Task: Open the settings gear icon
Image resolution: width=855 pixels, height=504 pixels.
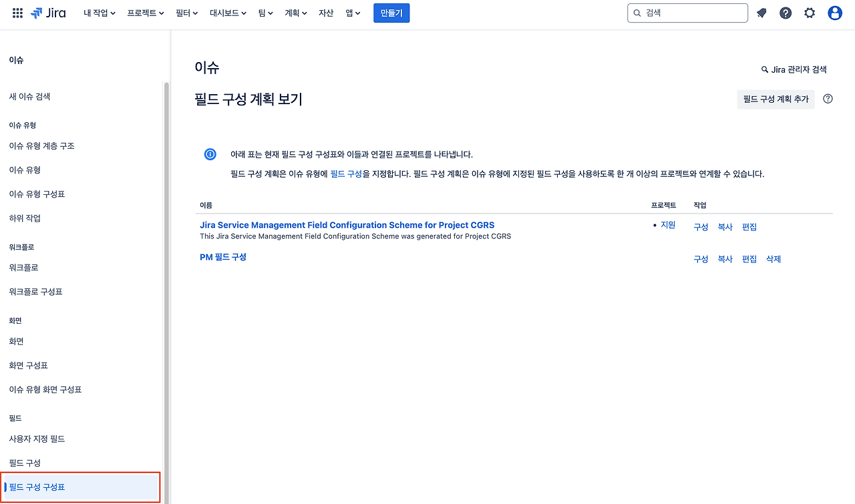Action: 809,13
